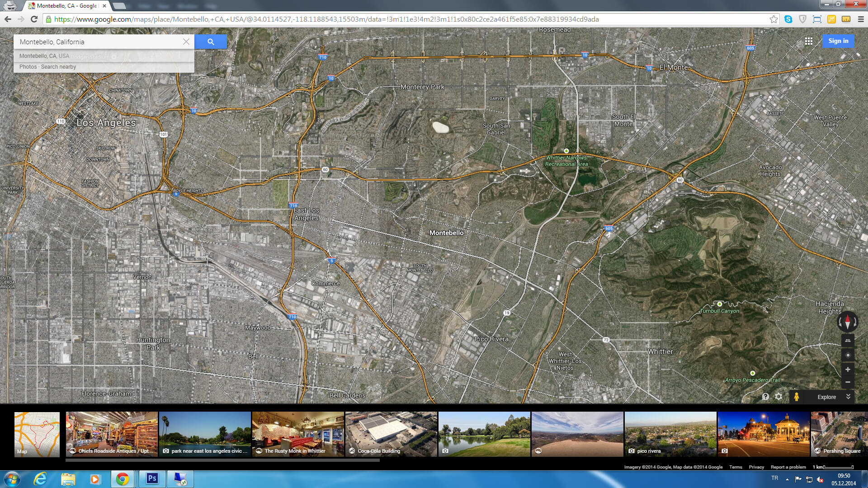Click the Photos link under Montebello
The height and width of the screenshot is (488, 868).
[x=28, y=67]
